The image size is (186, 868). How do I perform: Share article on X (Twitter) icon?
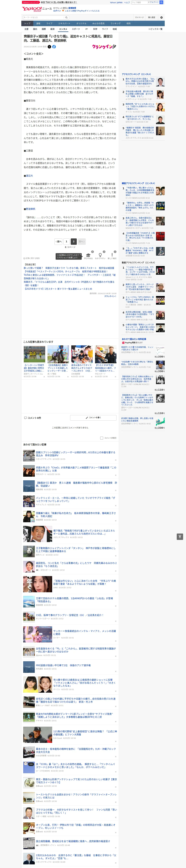(49, 47)
